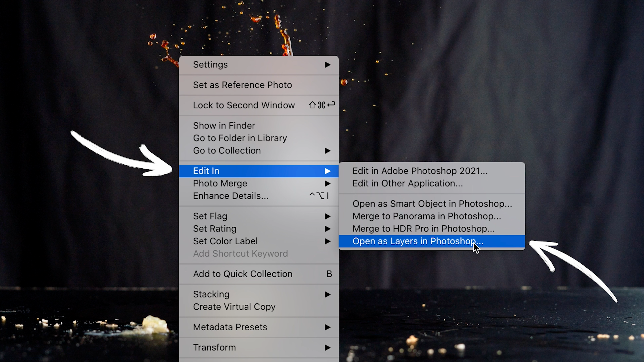644x362 pixels.
Task: Click Show in Finder
Action: point(259,125)
